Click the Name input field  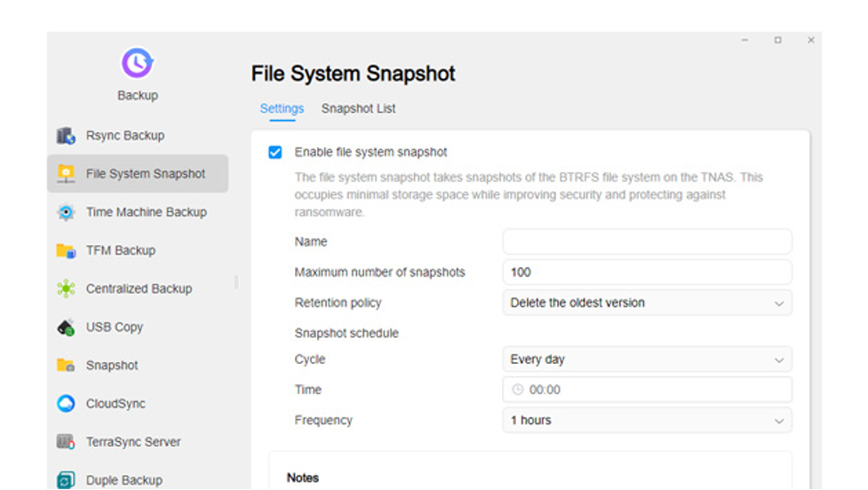647,242
